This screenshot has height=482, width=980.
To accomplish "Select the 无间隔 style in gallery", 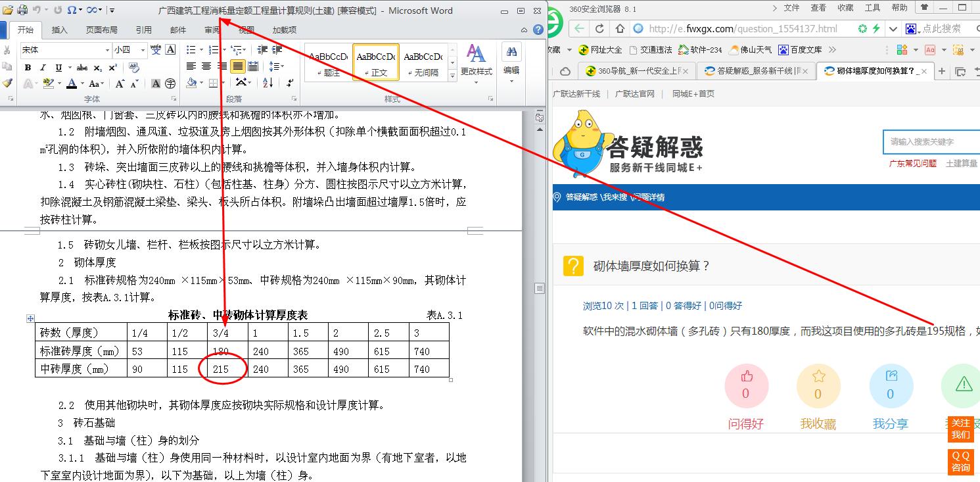I will (x=424, y=62).
